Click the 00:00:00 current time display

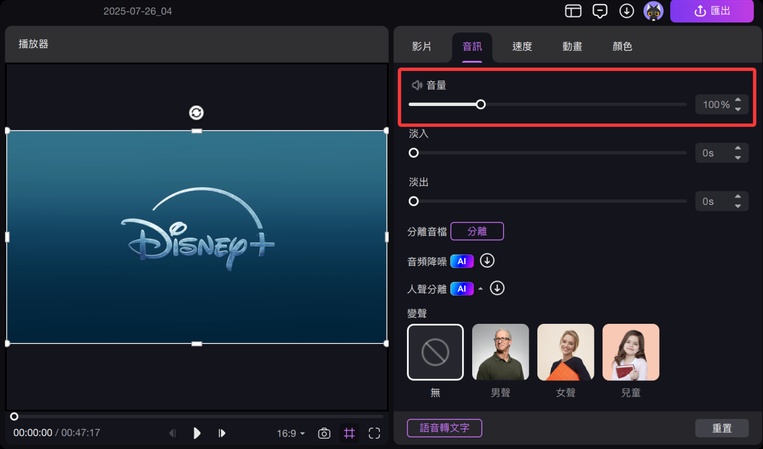click(33, 432)
